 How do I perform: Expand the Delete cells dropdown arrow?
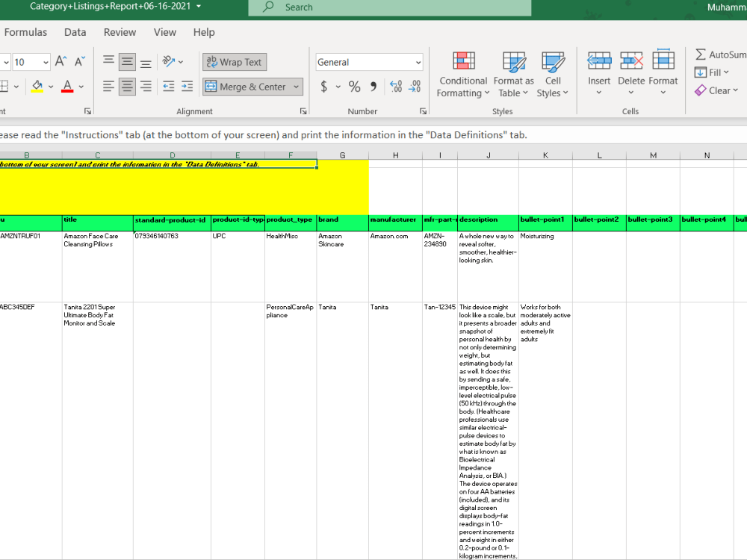pyautogui.click(x=631, y=93)
